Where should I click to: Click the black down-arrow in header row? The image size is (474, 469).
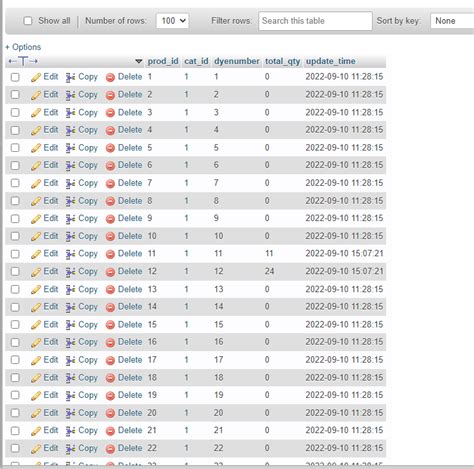click(x=139, y=61)
